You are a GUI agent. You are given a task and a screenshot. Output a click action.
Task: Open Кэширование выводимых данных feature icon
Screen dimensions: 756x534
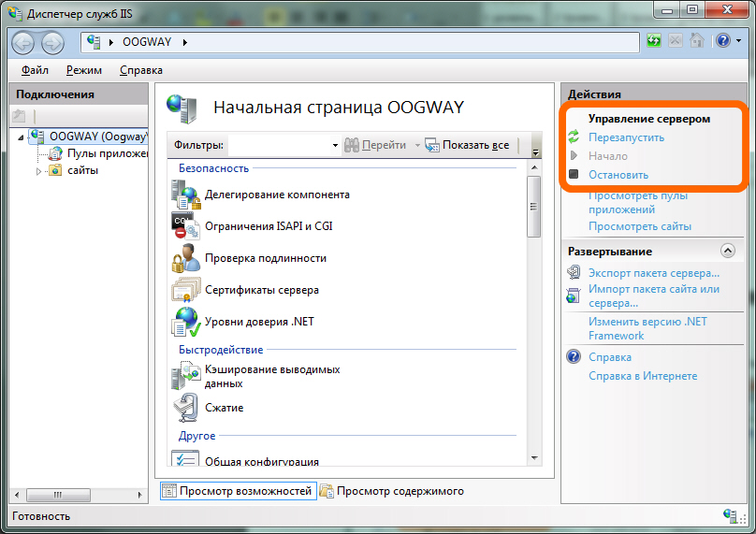185,376
